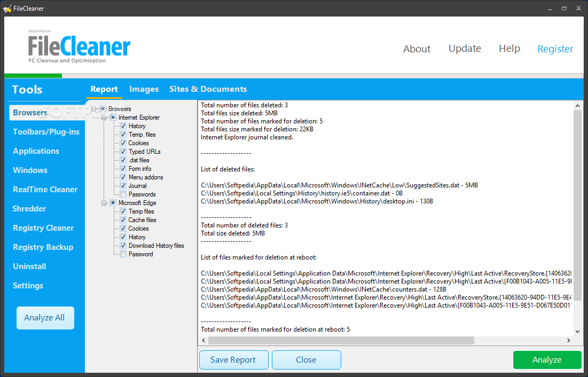Enable the Internet Explorer Passwords checkbox
Image resolution: width=588 pixels, height=377 pixels.
click(x=123, y=194)
